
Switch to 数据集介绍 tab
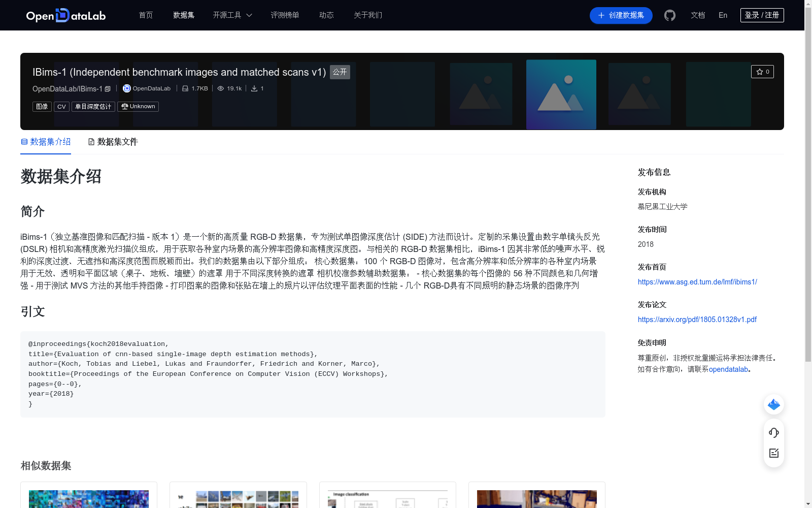click(46, 142)
